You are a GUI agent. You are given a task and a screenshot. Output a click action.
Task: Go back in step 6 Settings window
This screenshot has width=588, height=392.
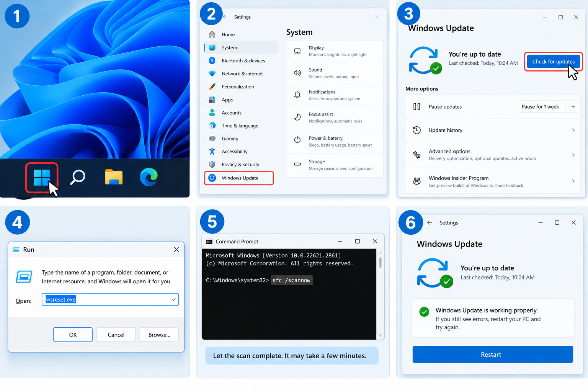(x=430, y=222)
